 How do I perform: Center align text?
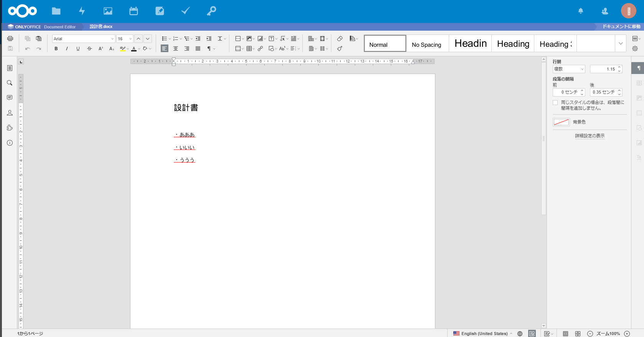click(176, 49)
